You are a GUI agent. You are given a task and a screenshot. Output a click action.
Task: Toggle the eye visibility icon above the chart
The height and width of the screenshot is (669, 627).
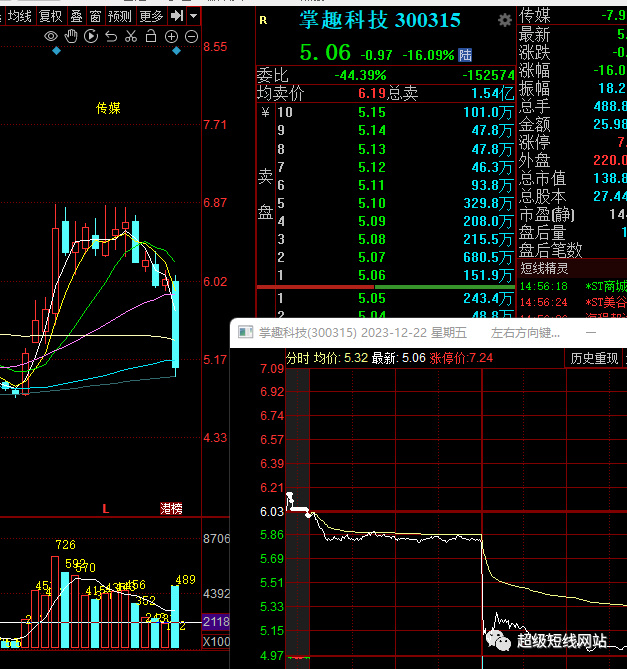pyautogui.click(x=51, y=37)
